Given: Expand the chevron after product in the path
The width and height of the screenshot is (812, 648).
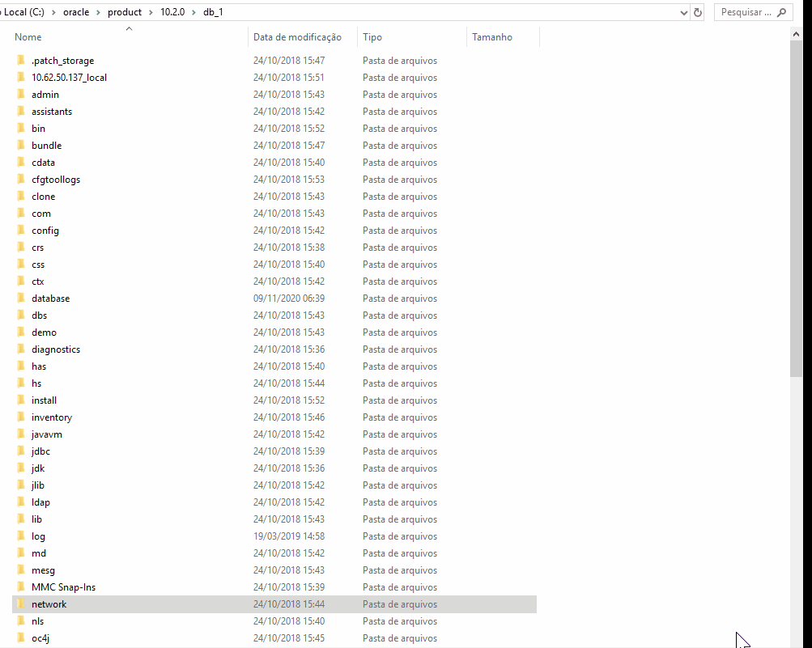Looking at the screenshot, I should [151, 12].
